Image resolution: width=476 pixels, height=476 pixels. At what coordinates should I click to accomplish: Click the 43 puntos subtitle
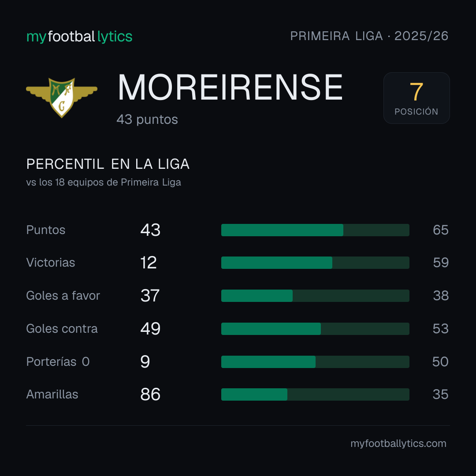tap(147, 119)
